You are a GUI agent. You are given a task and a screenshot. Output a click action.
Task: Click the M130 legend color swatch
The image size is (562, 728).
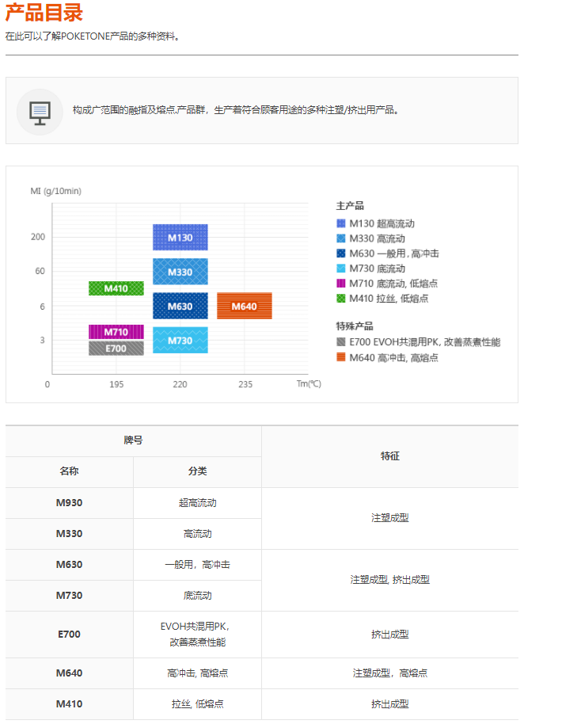[x=340, y=223]
